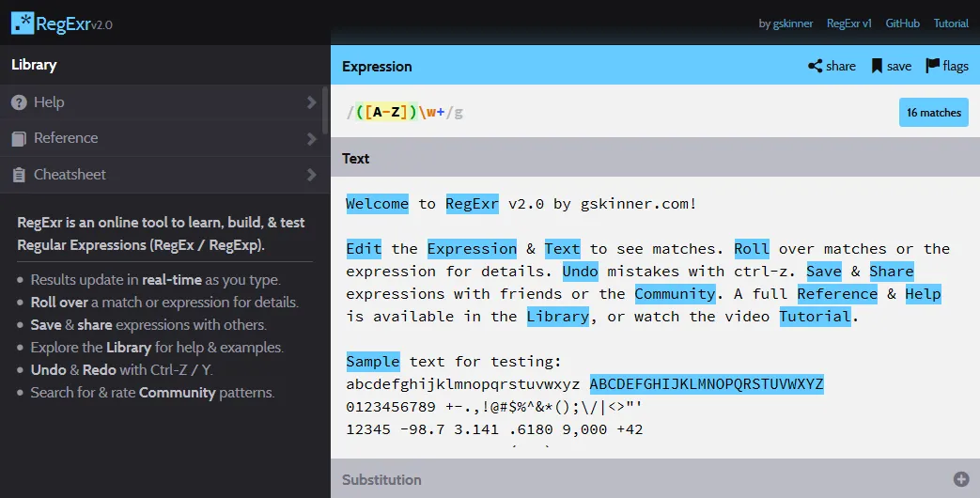Click the share icon in the Expression bar
The height and width of the screenshot is (498, 980).
point(815,66)
